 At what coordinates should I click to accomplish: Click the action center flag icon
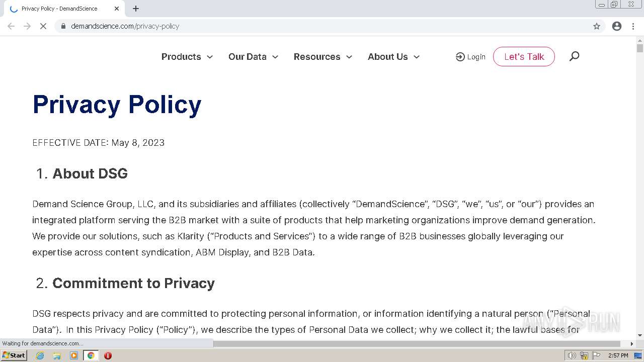596,355
